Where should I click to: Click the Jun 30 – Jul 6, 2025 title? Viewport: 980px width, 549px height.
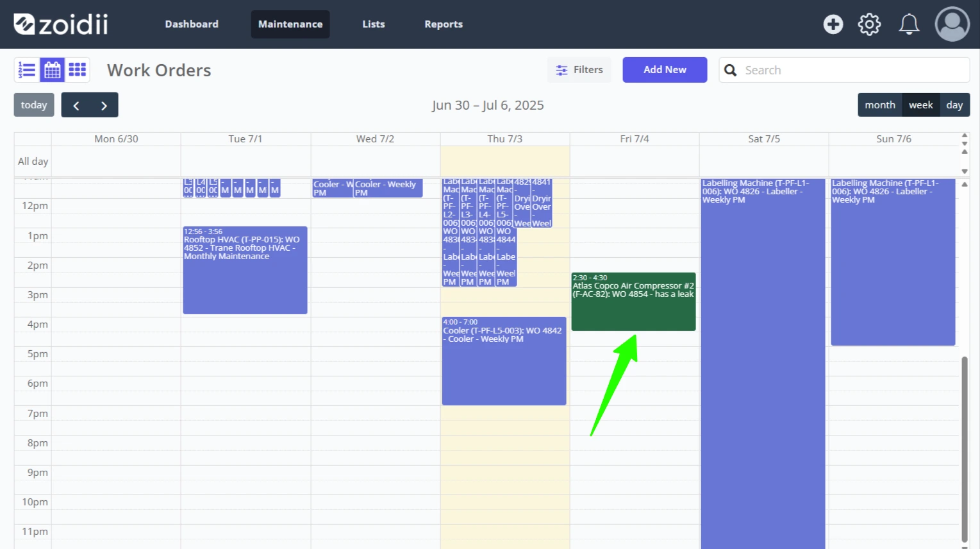488,105
